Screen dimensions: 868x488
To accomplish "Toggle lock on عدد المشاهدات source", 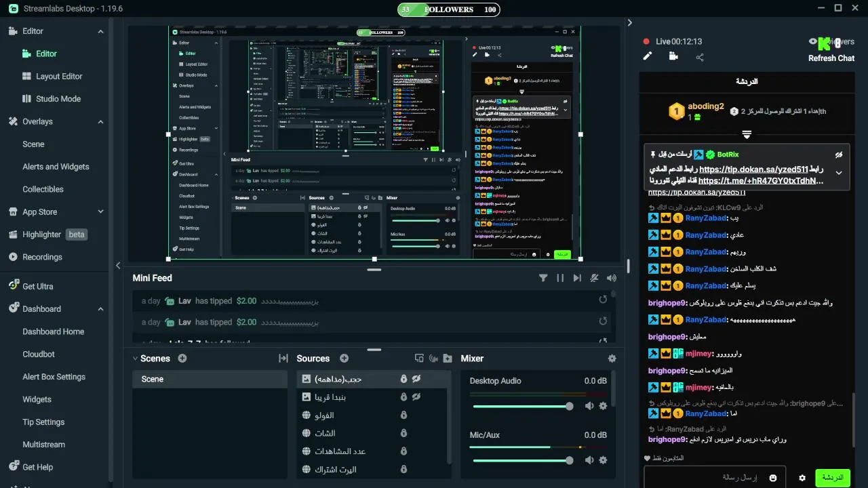I will coord(403,451).
